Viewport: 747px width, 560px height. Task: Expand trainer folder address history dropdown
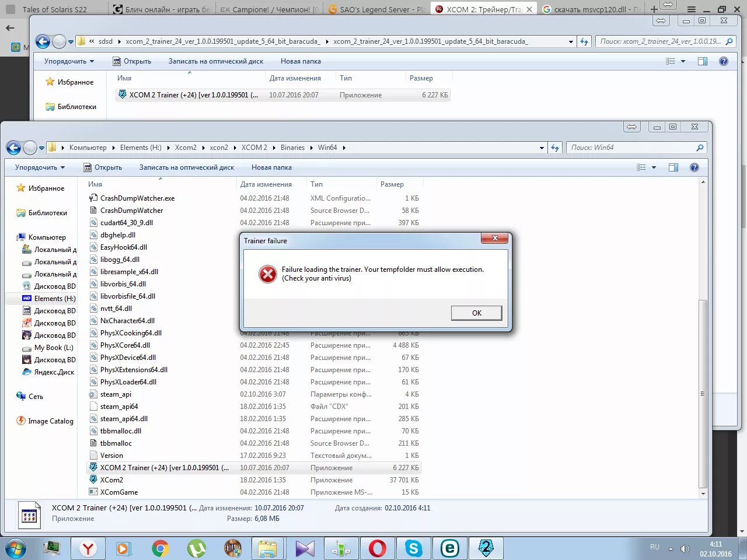pos(571,41)
